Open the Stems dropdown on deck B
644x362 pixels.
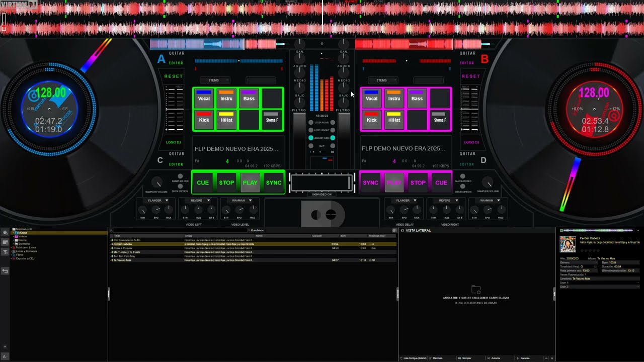coord(383,80)
